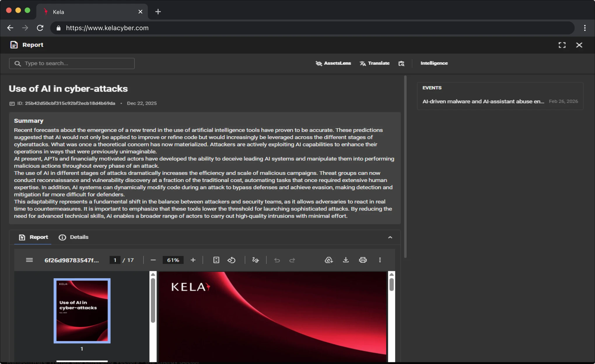Click the Summary heading
This screenshot has height=364, width=595.
coord(29,121)
